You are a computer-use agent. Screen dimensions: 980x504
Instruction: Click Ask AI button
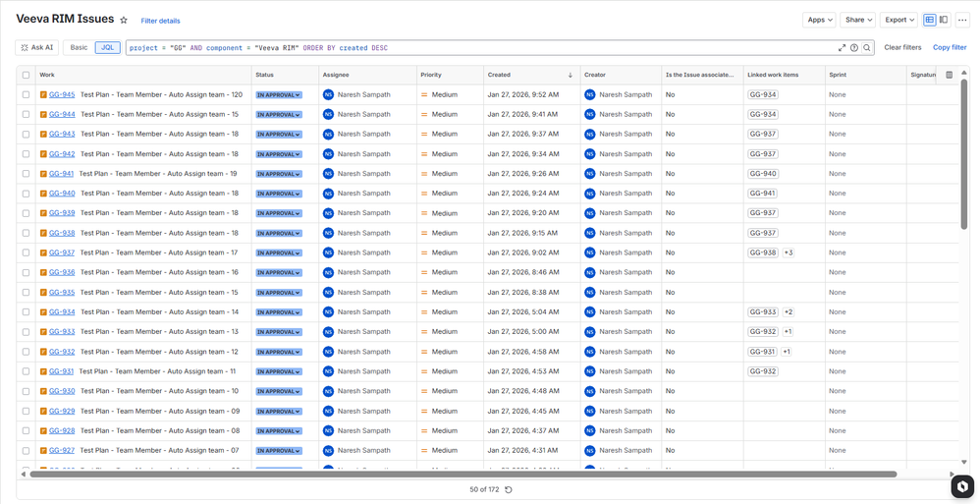click(x=37, y=47)
